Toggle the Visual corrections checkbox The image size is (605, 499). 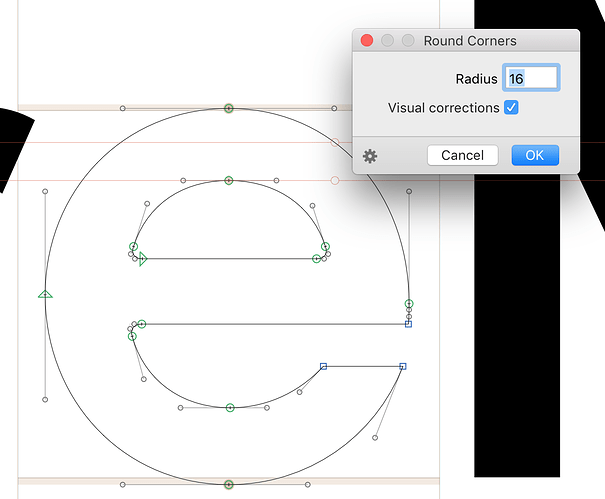point(511,107)
